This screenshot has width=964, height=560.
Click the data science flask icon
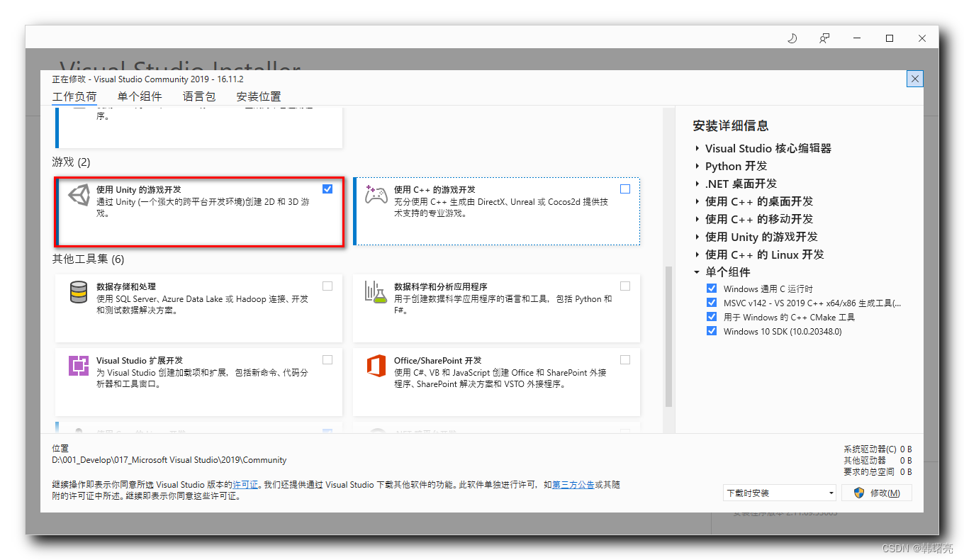point(375,292)
